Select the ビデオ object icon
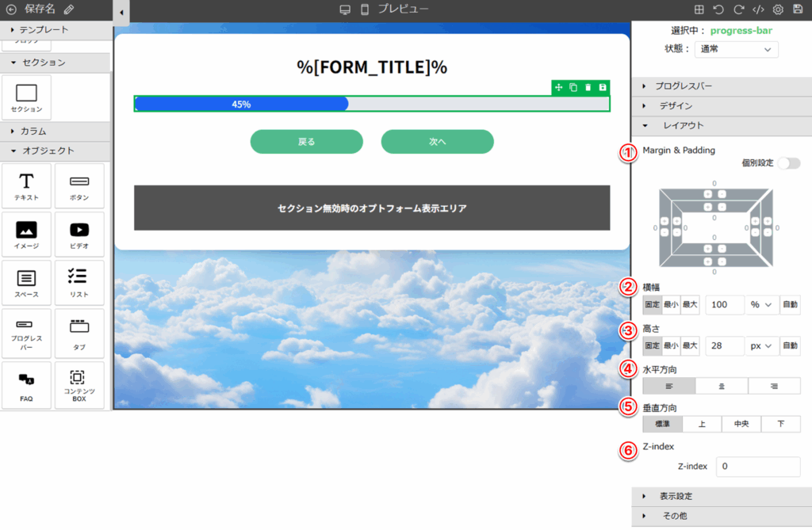 click(79, 234)
